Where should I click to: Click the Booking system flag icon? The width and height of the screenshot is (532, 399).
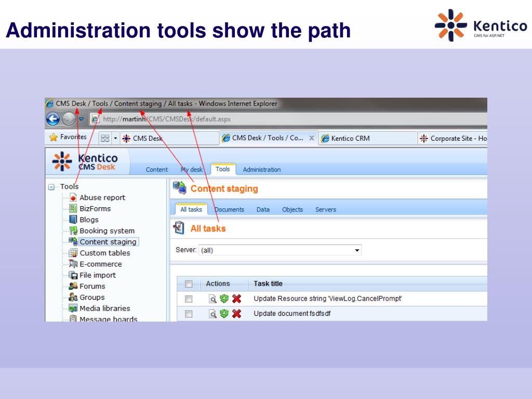pos(73,230)
